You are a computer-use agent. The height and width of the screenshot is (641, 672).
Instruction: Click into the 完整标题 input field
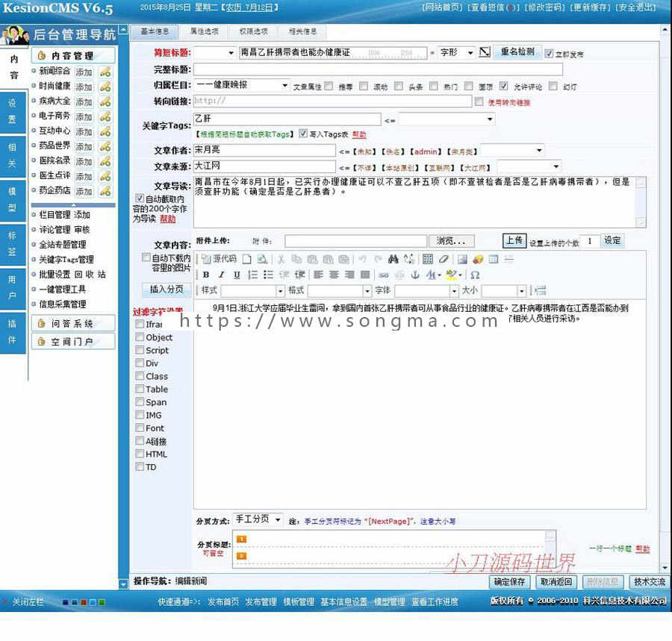(378, 69)
